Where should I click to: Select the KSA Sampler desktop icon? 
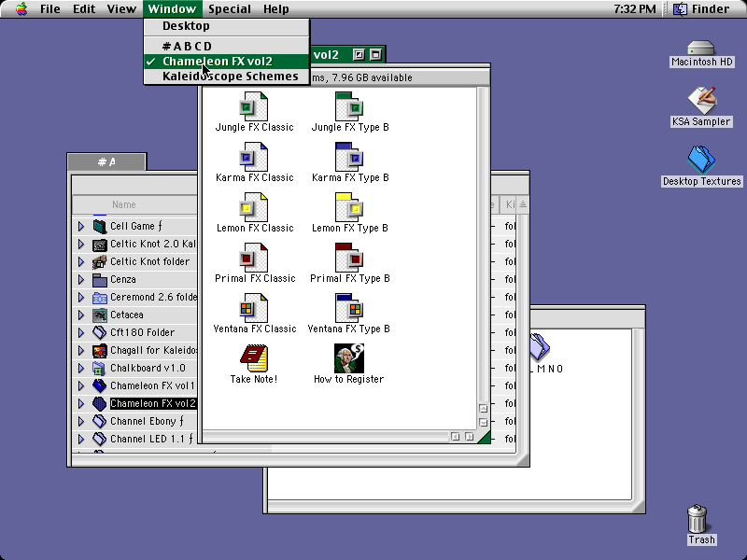pyautogui.click(x=701, y=101)
